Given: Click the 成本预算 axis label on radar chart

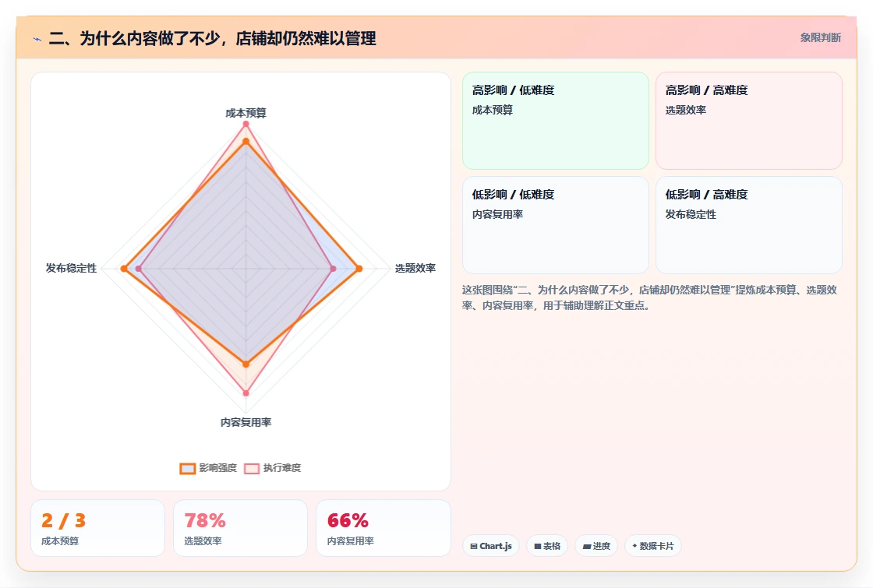Looking at the screenshot, I should (246, 113).
